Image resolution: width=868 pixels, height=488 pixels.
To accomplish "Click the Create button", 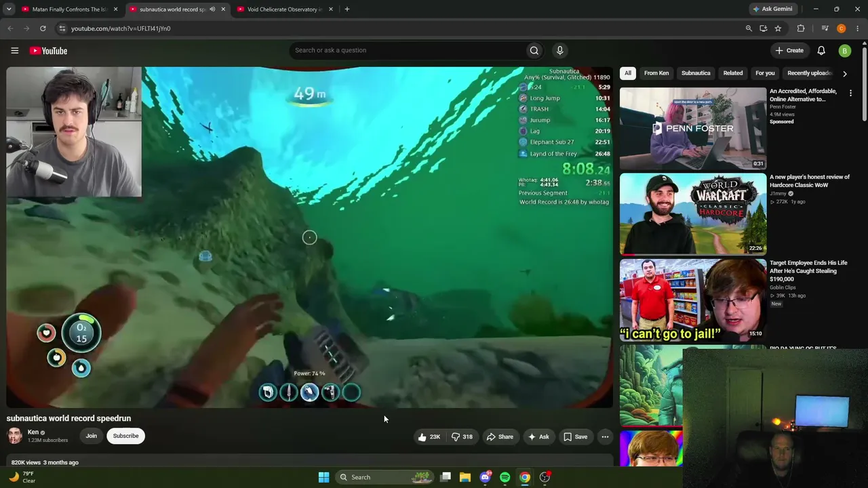I will [790, 51].
